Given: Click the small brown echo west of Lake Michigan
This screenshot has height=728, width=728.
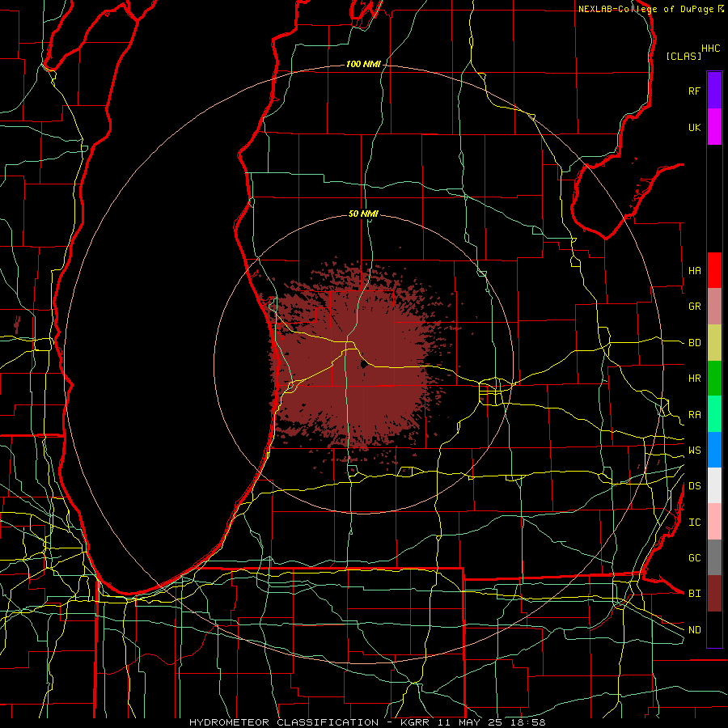Looking at the screenshot, I should [x=17, y=324].
